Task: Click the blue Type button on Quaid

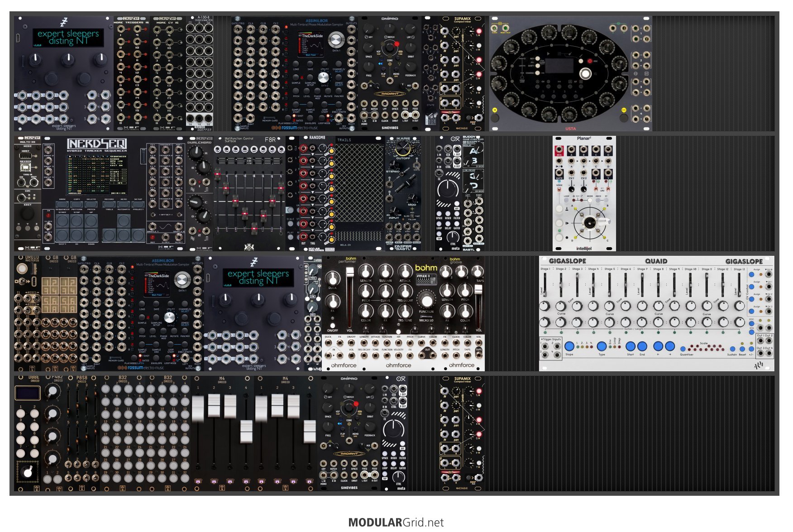Action: pos(602,346)
